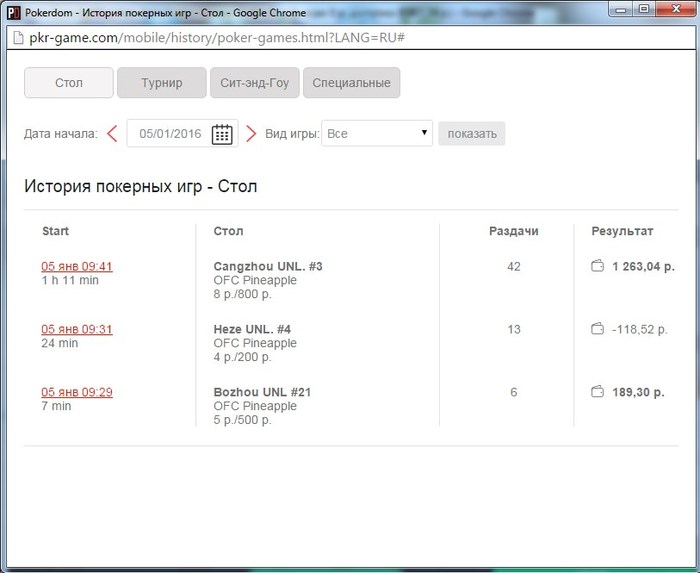Open session link 05 янв 09:29
The width and height of the screenshot is (700, 573).
[x=77, y=392]
